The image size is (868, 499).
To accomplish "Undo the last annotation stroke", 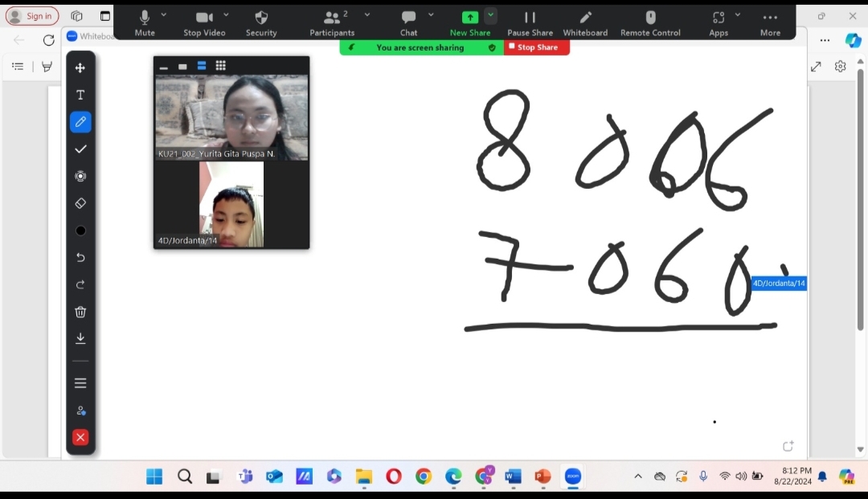I will tap(80, 258).
